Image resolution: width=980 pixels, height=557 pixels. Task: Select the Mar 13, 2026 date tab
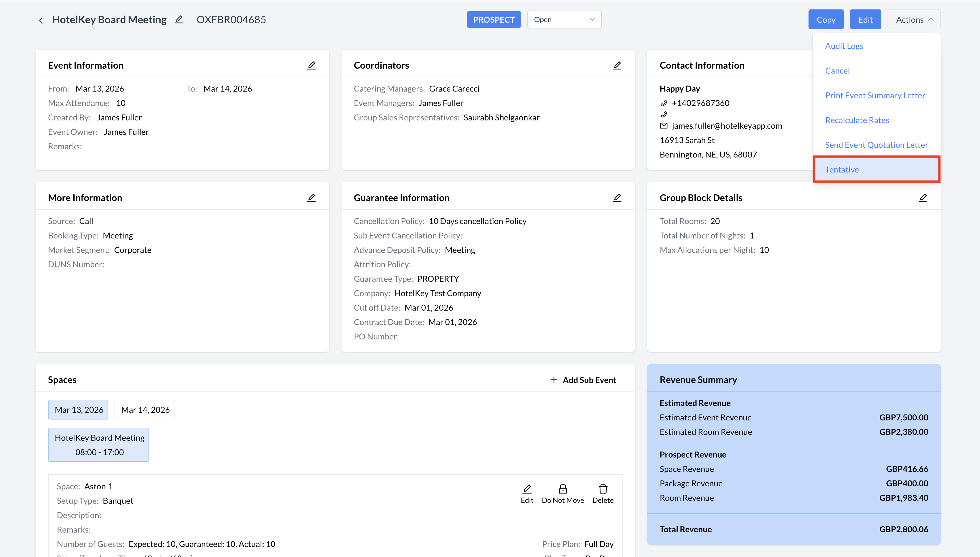click(x=78, y=410)
